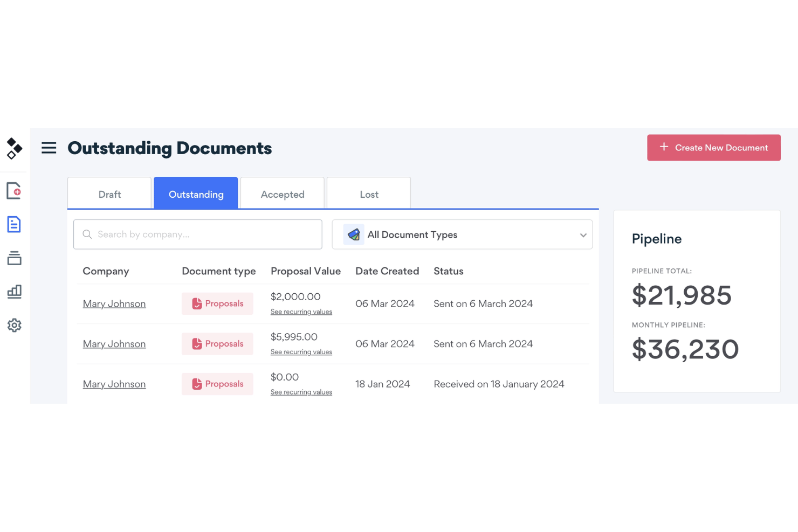Click the diamond app logo in sidebar
Viewport: 798px width, 532px height.
pos(15,148)
